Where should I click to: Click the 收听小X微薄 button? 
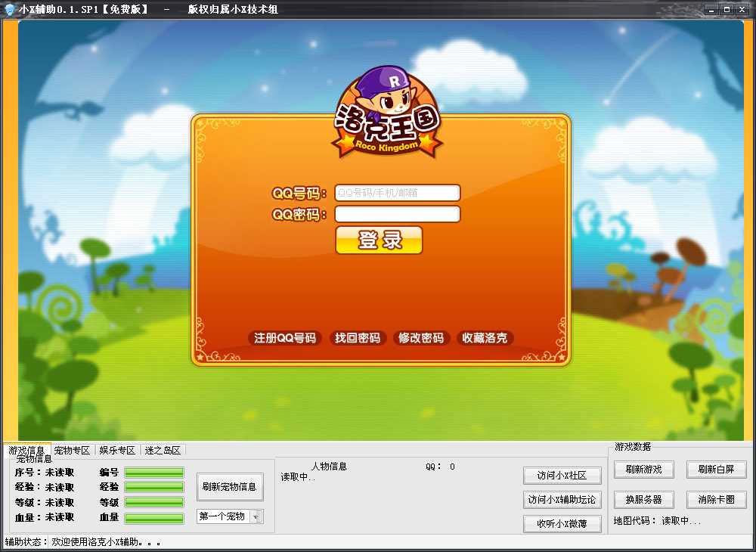click(562, 523)
